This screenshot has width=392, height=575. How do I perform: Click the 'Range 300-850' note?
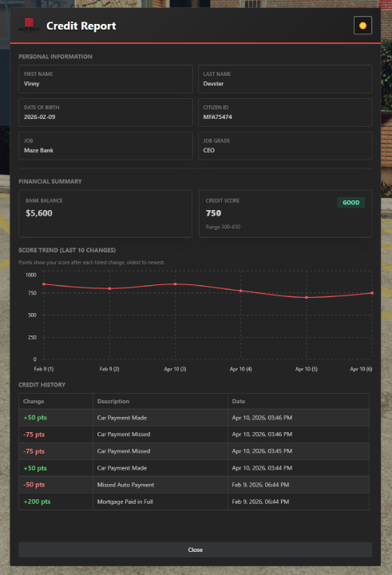223,227
